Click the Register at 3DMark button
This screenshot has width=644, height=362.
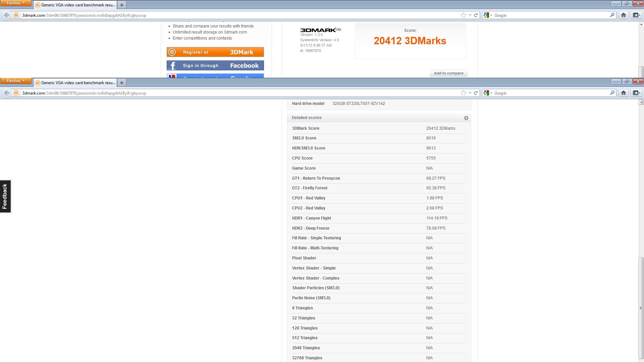pos(215,52)
